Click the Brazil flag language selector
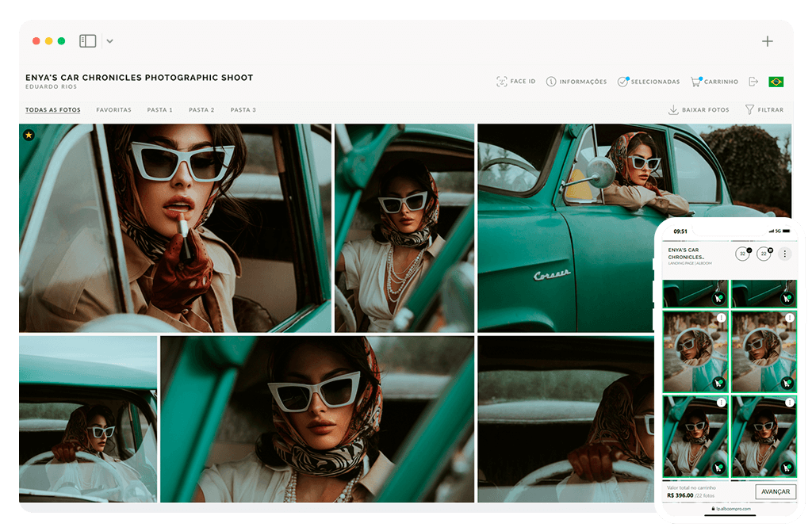This screenshot has height=531, width=812. tap(776, 82)
